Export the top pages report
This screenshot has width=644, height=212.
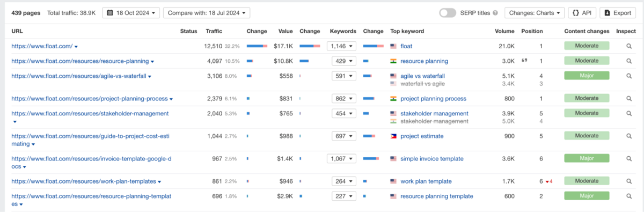[618, 13]
